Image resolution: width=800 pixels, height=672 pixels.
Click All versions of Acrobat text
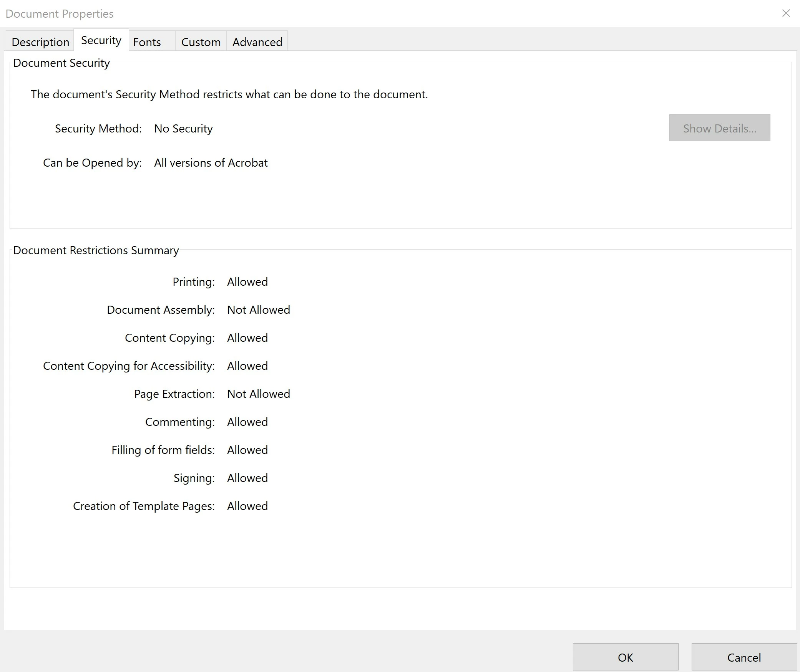[211, 163]
